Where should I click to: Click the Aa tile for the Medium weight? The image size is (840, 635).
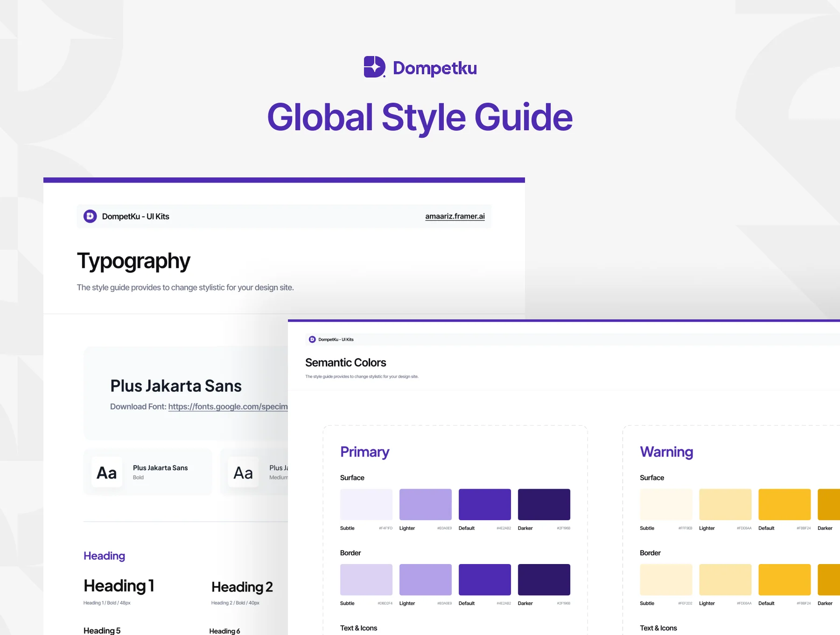[243, 472]
